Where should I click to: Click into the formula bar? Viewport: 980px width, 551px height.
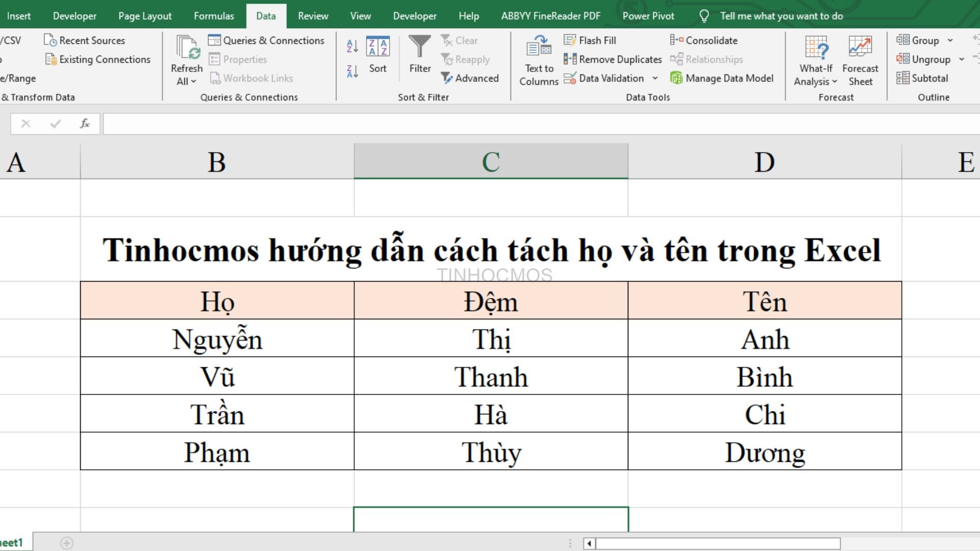click(x=541, y=124)
